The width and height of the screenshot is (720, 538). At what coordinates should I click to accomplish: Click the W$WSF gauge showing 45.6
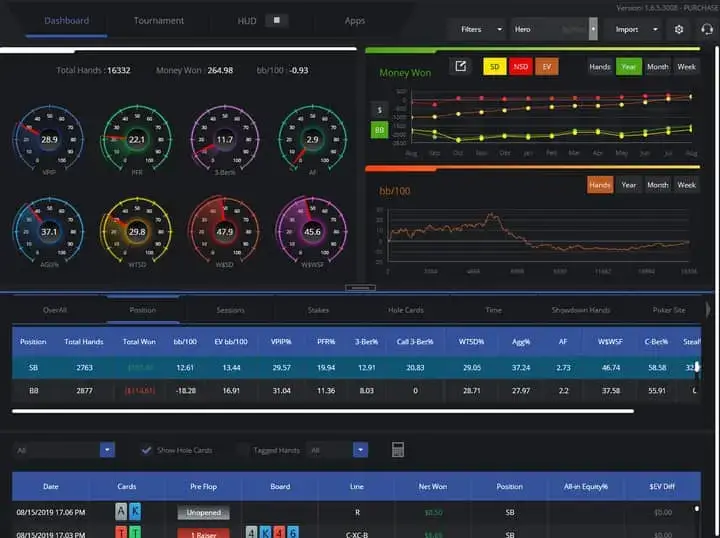point(312,232)
